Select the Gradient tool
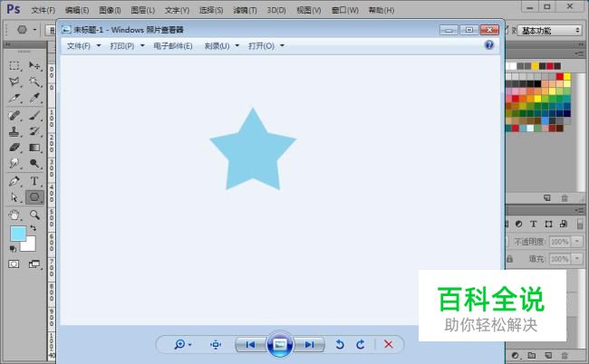This screenshot has height=364, width=589. (34, 148)
